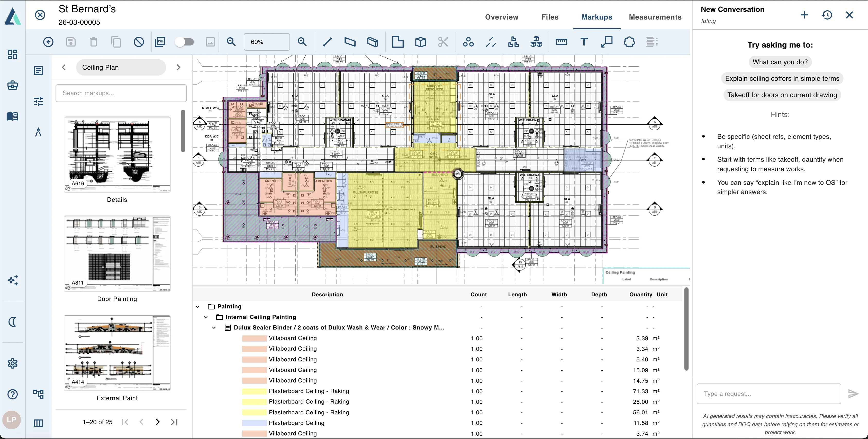Click the trash delete toolbar icon

coord(93,42)
